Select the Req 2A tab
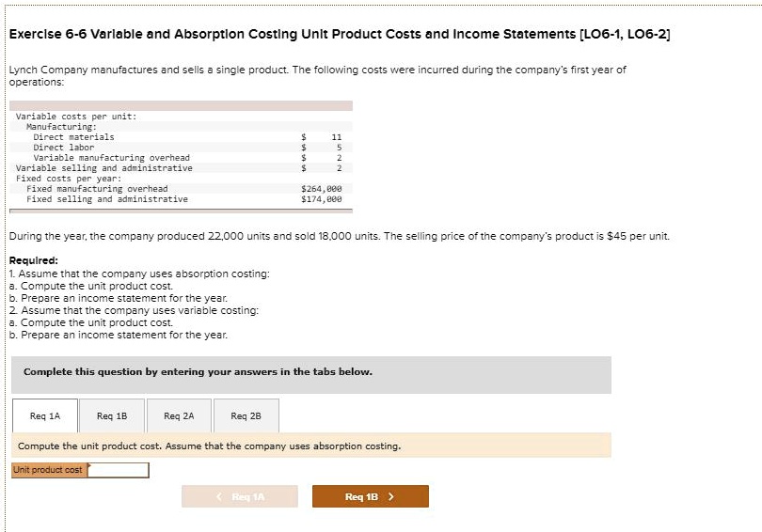Screen dimensions: 762x532 point(179,415)
